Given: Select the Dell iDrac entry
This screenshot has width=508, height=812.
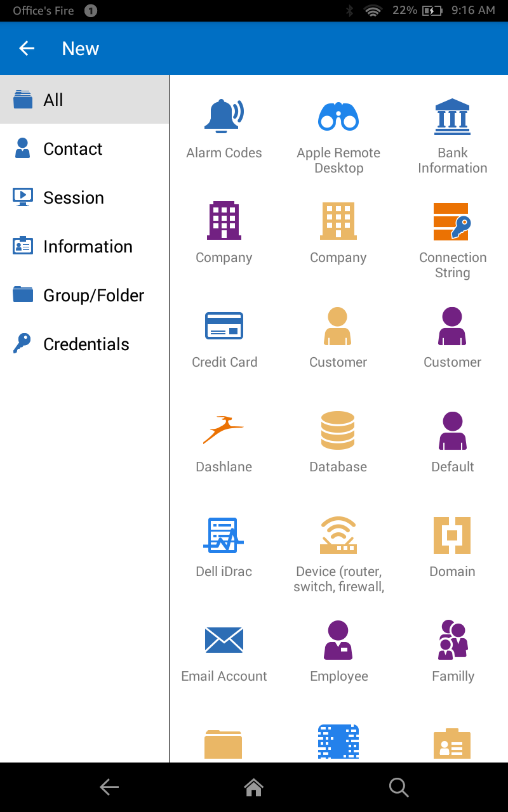Looking at the screenshot, I should point(224,546).
